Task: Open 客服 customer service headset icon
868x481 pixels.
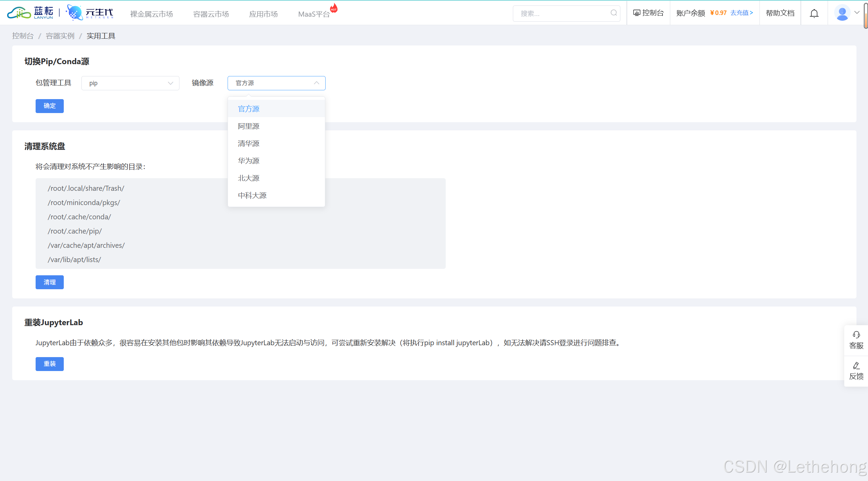Action: [x=856, y=335]
